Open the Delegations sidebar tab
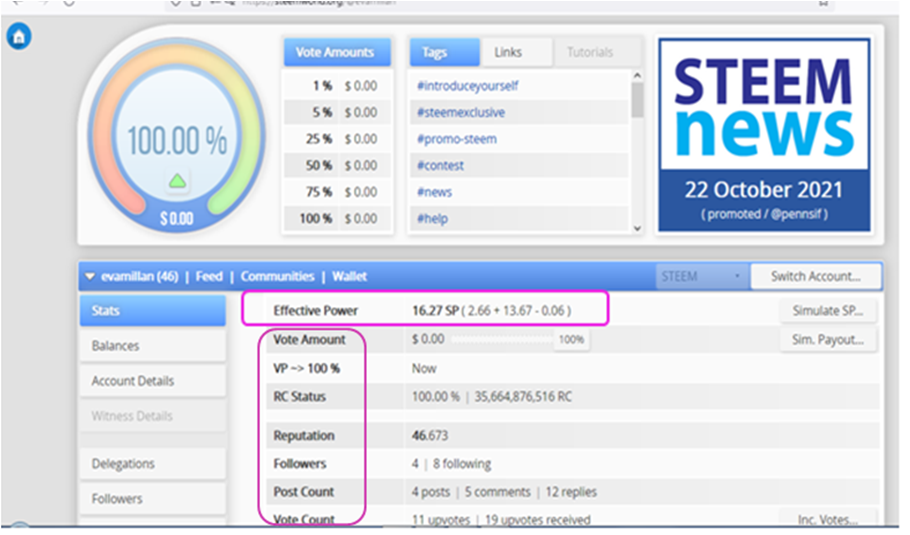The image size is (910, 535). click(153, 464)
